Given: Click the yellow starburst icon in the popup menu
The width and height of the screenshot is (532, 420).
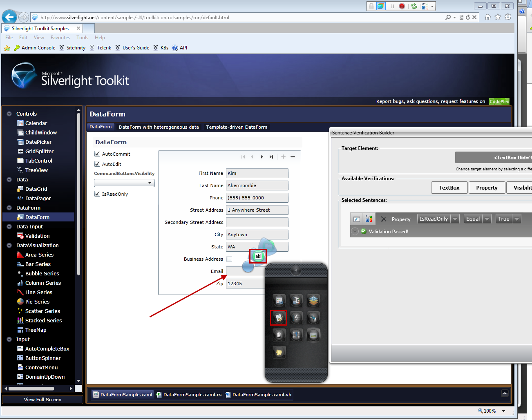Looking at the screenshot, I should point(279,352).
